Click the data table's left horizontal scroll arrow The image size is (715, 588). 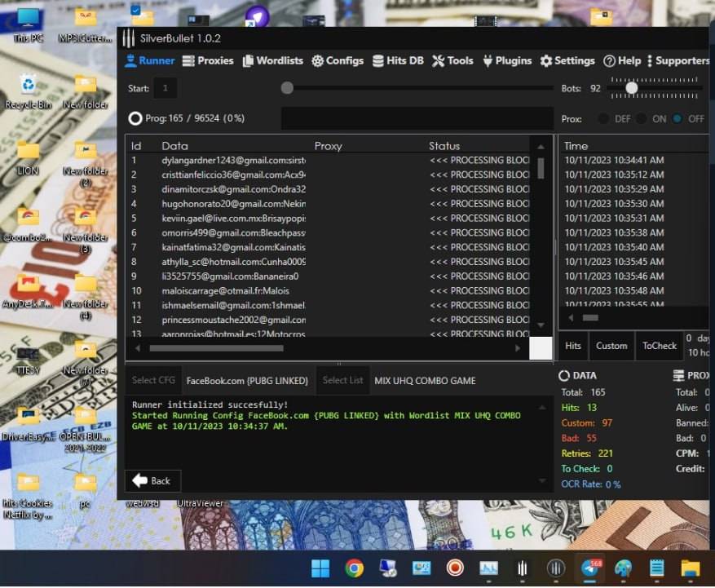[138, 348]
